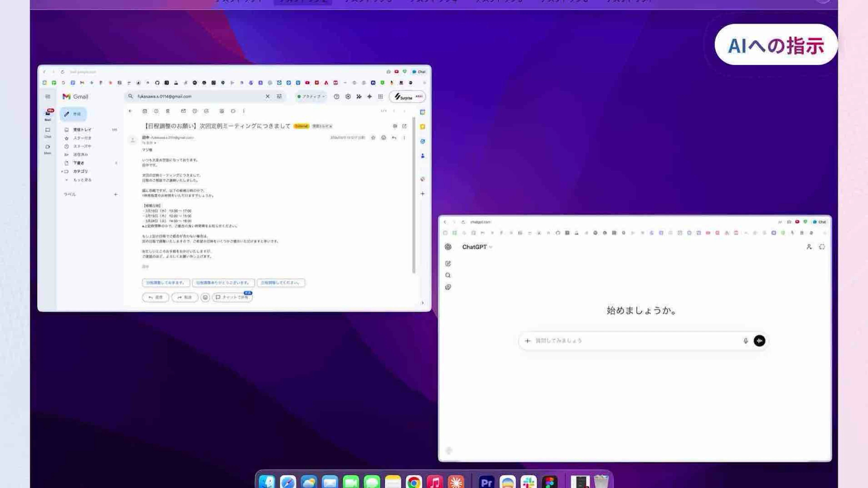Click the reply arrow icon in email header

coord(394,137)
